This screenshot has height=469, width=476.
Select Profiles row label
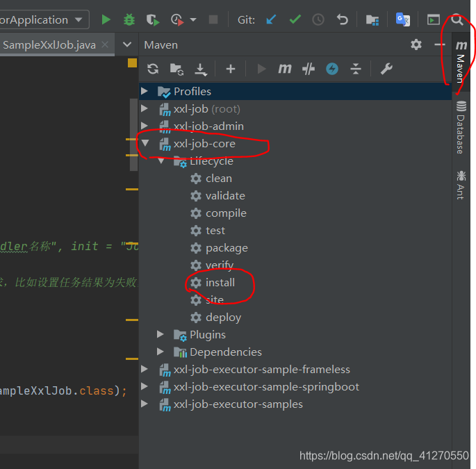tap(192, 92)
